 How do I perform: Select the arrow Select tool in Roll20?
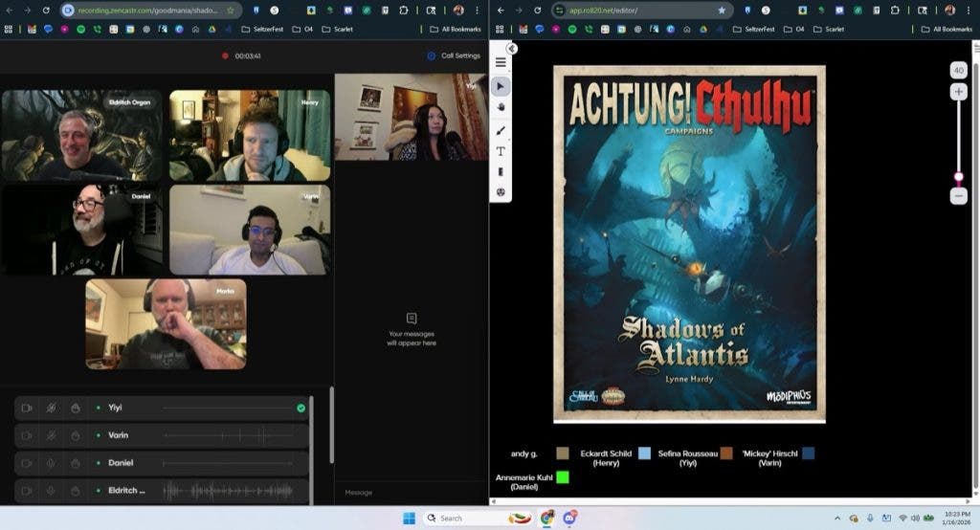click(501, 86)
